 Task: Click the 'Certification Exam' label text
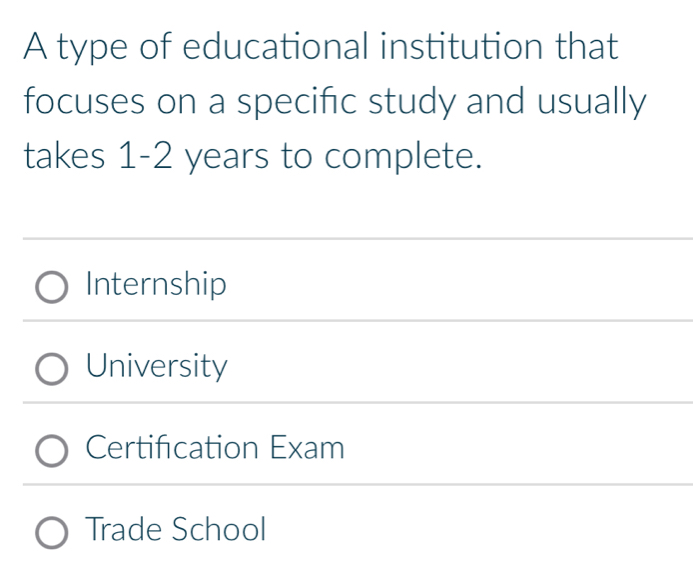click(x=215, y=448)
